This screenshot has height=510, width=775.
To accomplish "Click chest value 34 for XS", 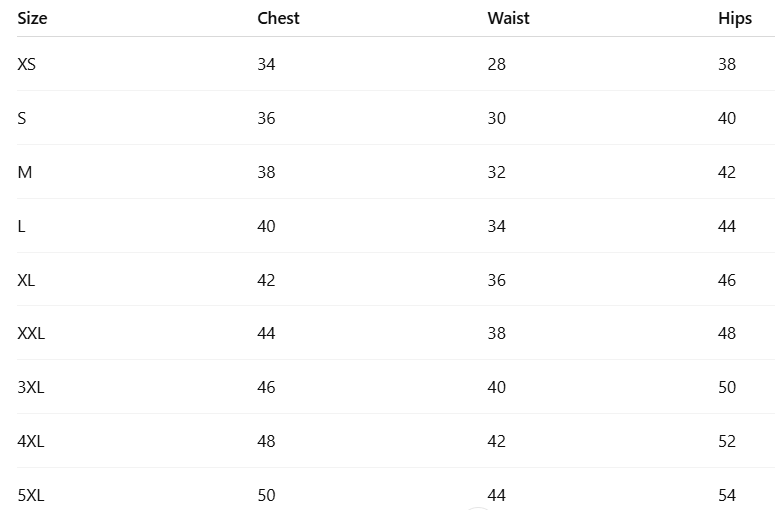I will point(266,64).
